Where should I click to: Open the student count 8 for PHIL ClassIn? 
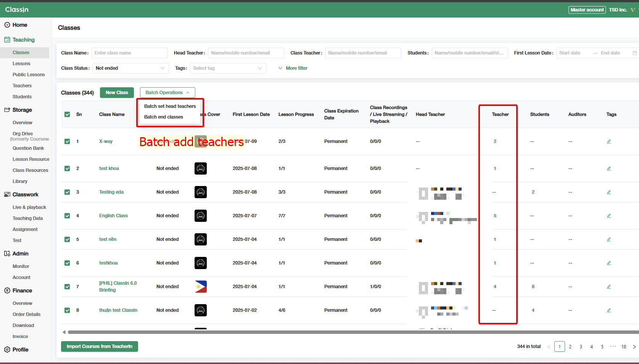pyautogui.click(x=533, y=287)
